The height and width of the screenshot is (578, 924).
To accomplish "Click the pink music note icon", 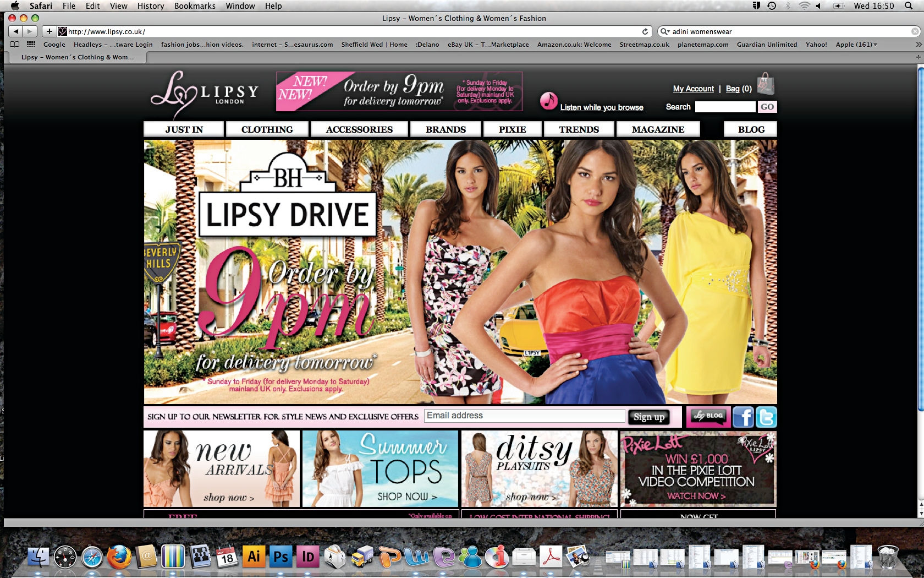I will point(548,100).
